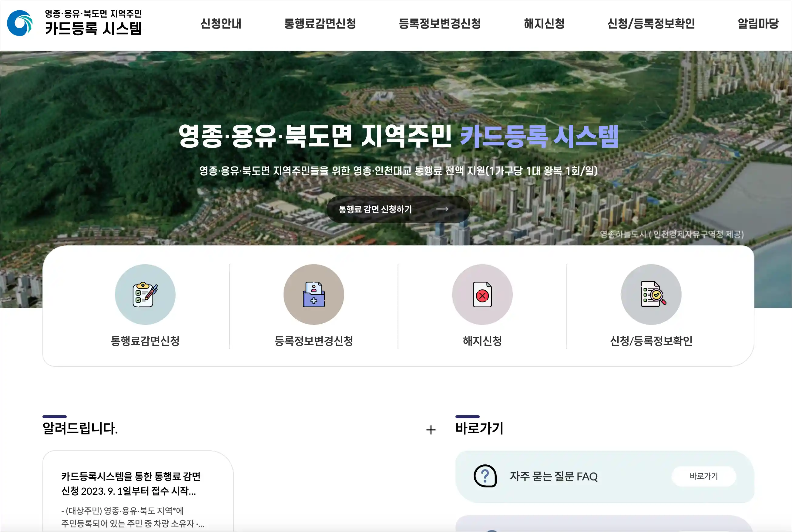Open the 알림마당 menu

tap(758, 23)
